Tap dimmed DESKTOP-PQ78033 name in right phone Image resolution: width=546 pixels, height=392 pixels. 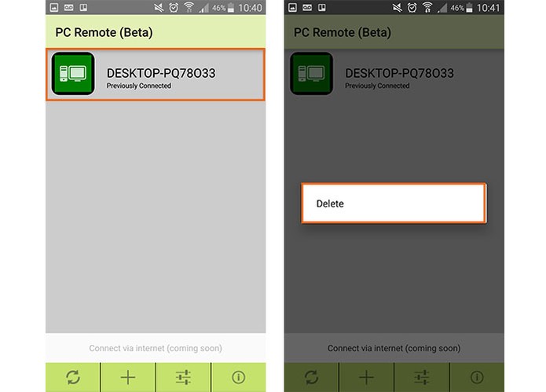pos(399,73)
